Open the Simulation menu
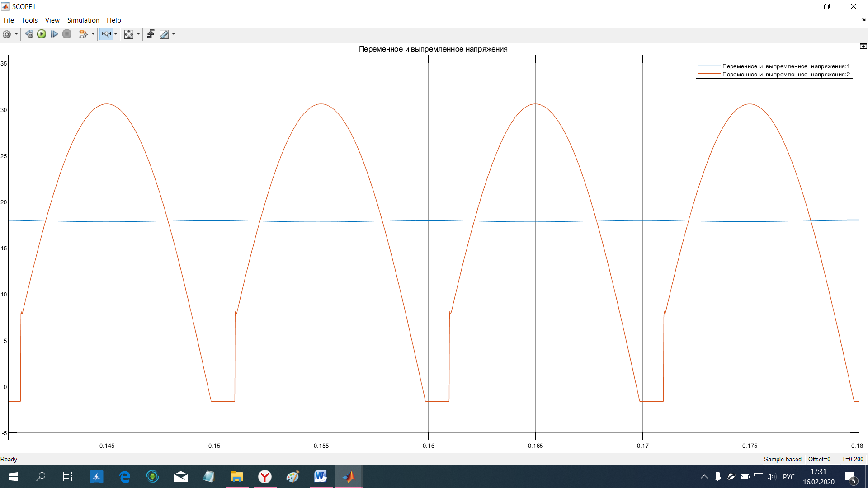The width and height of the screenshot is (868, 488). coord(83,20)
